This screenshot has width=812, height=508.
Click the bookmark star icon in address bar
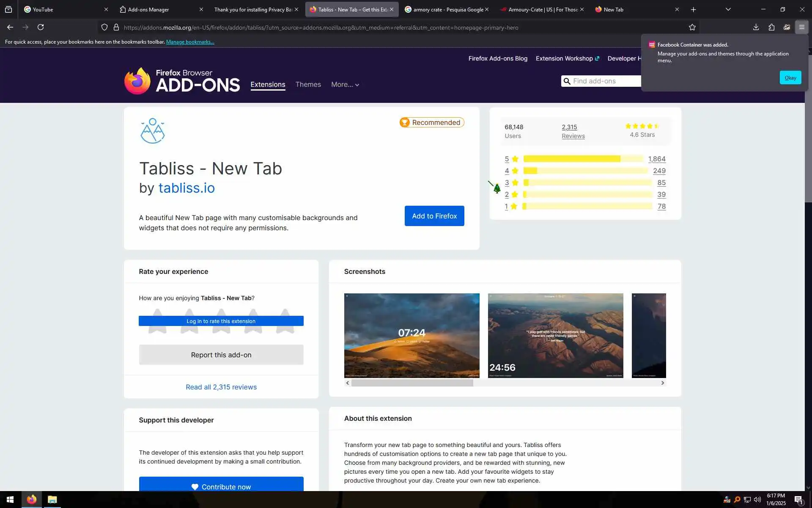coord(692,28)
